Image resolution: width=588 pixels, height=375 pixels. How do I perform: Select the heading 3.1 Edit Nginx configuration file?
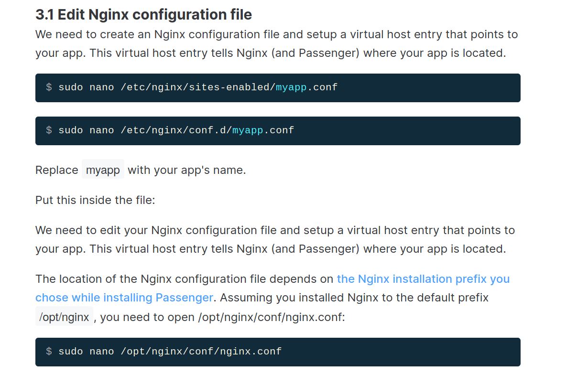(143, 14)
